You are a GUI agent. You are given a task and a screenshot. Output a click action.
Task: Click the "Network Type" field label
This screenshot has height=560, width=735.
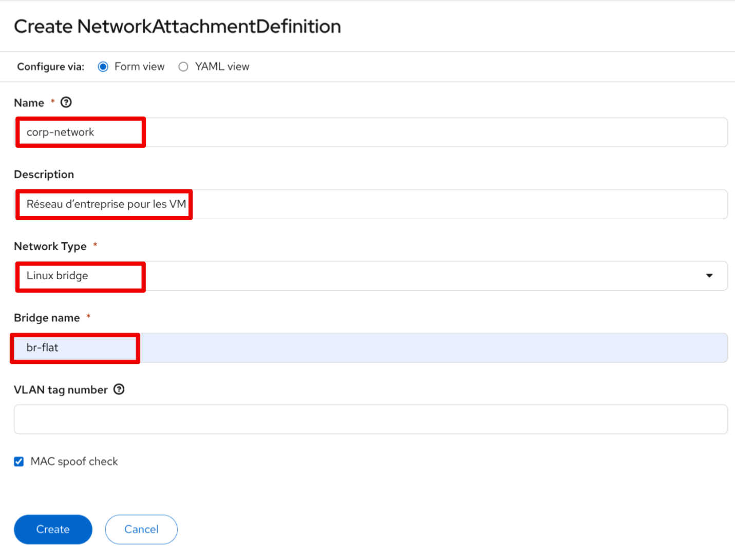pos(50,246)
